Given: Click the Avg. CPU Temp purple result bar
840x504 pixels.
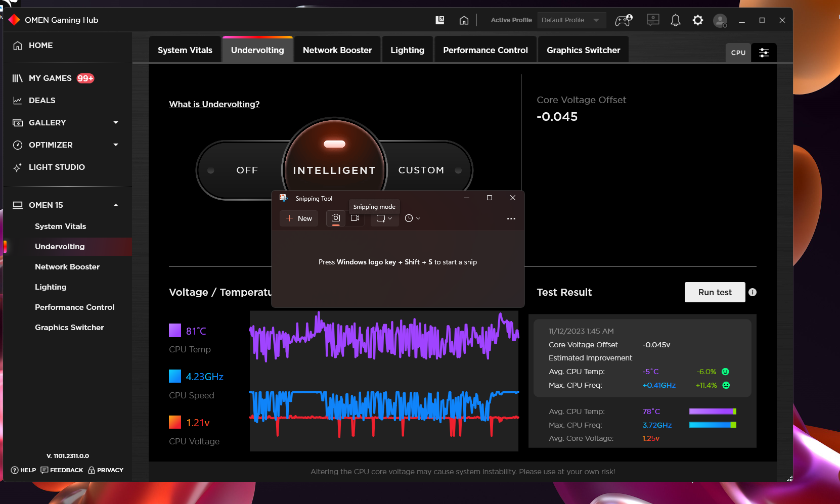Looking at the screenshot, I should 713,411.
